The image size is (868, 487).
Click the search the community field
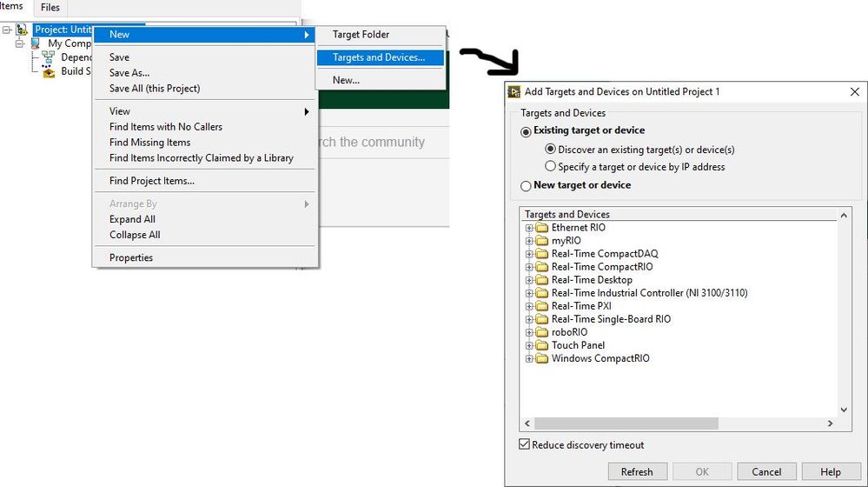tap(385, 143)
